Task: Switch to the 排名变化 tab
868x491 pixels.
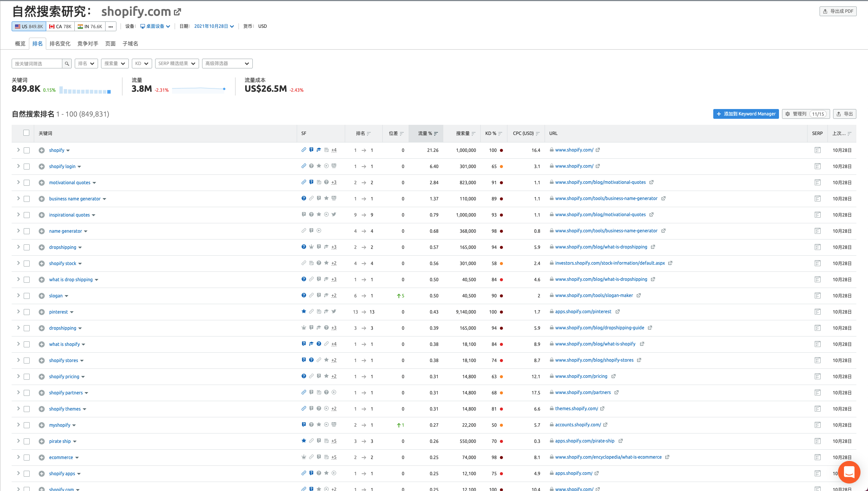Action: (x=60, y=44)
